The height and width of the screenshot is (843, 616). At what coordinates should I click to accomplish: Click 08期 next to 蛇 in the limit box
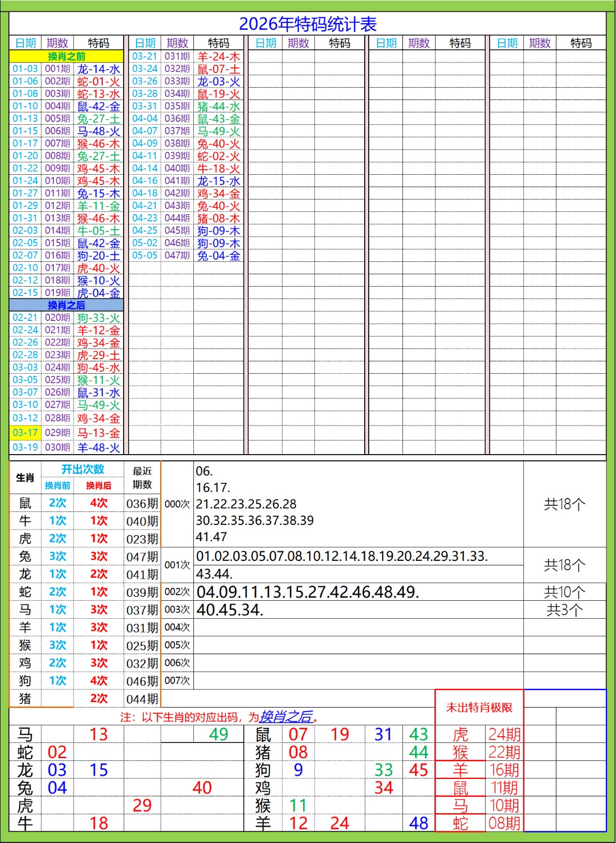pyautogui.click(x=504, y=823)
